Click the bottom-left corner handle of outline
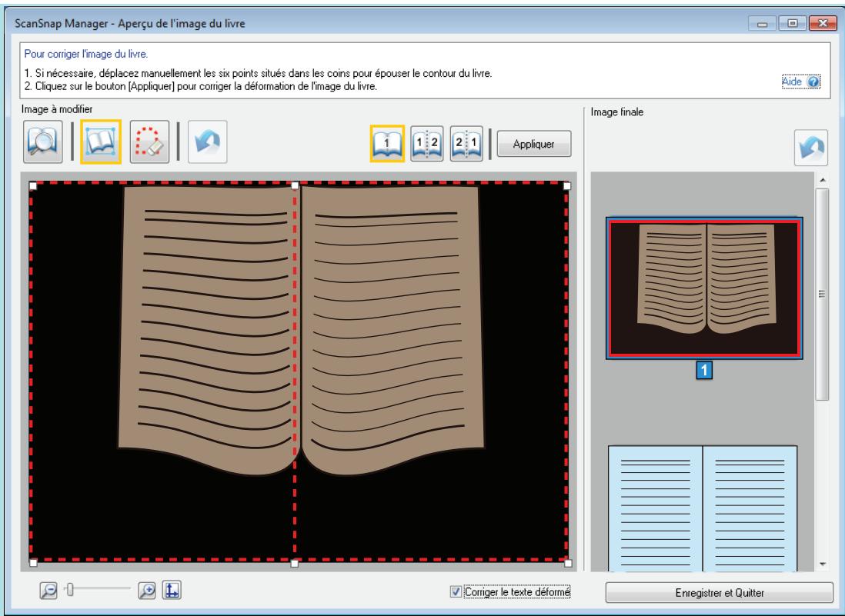The height and width of the screenshot is (616, 845). coord(33,563)
